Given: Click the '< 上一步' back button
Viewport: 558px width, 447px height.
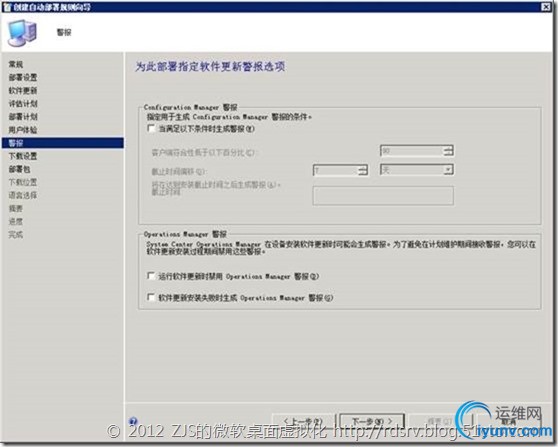Looking at the screenshot, I should coord(303,421).
